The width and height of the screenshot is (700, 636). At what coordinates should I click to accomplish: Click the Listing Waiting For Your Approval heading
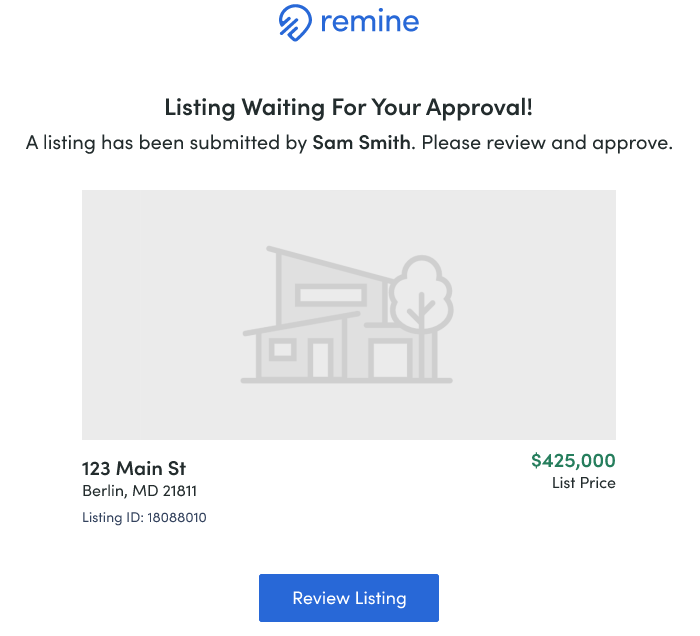(x=349, y=107)
